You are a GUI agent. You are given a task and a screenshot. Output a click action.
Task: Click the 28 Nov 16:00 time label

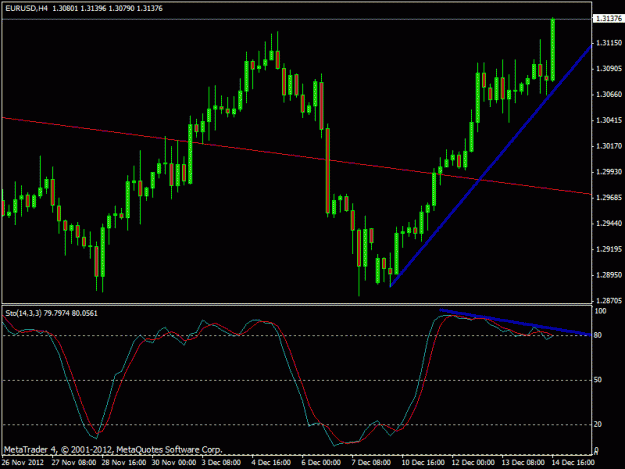point(124,463)
